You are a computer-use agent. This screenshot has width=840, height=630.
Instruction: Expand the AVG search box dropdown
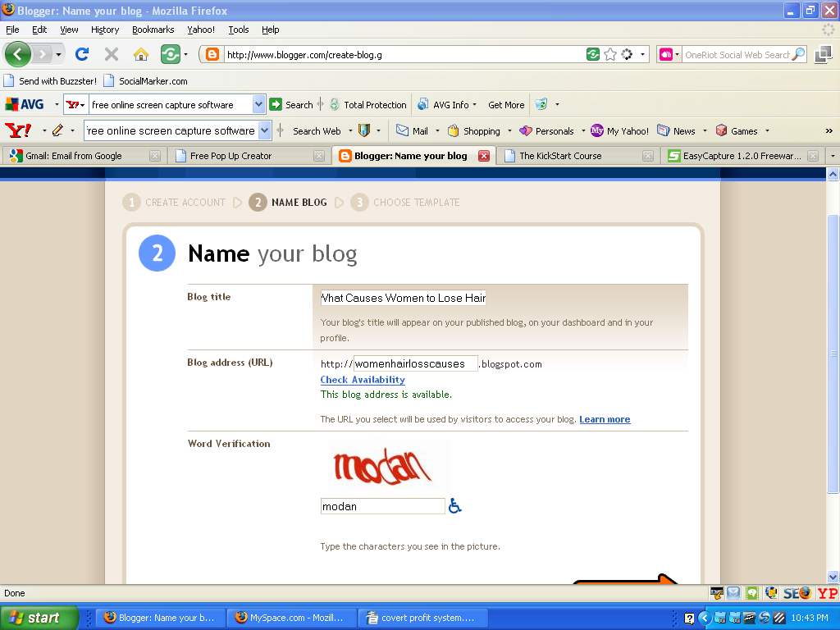[259, 105]
